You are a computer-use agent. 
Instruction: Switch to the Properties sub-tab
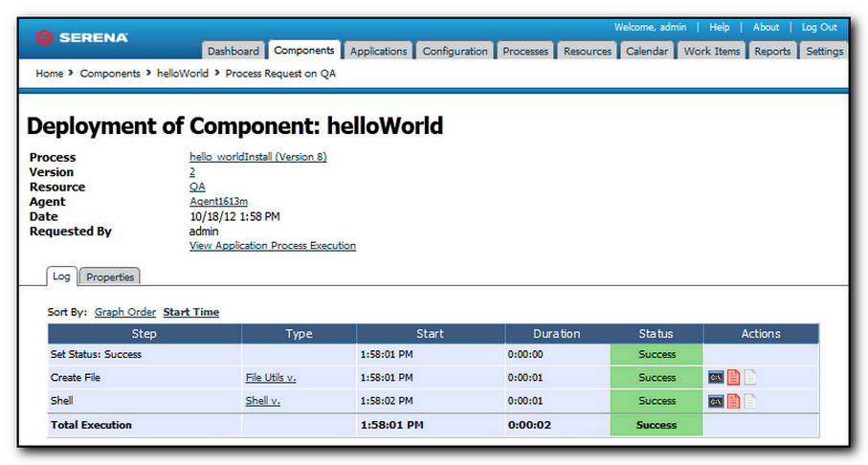[110, 277]
